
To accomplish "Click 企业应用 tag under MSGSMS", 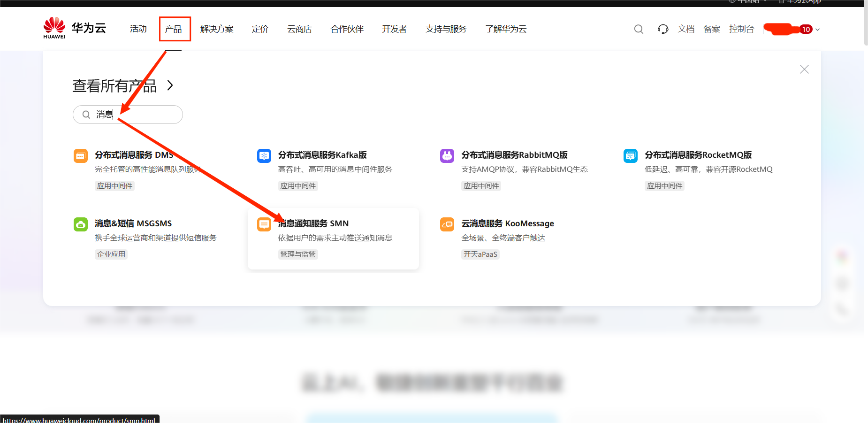I will (111, 254).
